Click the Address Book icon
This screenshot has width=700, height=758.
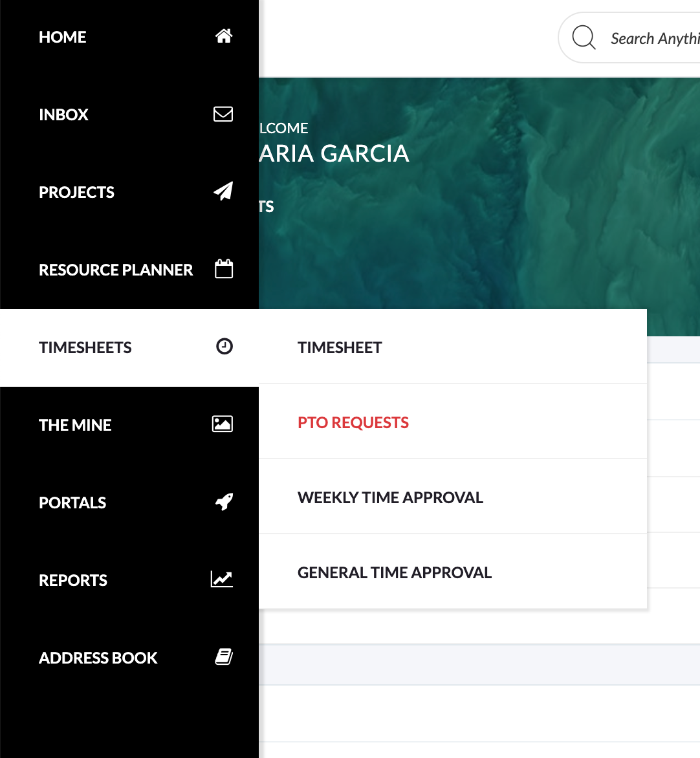[x=224, y=657]
